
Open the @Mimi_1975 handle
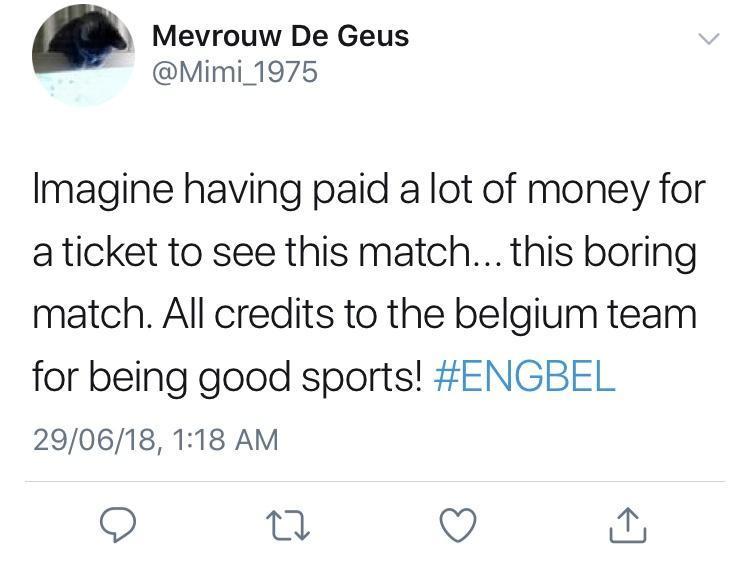click(235, 72)
